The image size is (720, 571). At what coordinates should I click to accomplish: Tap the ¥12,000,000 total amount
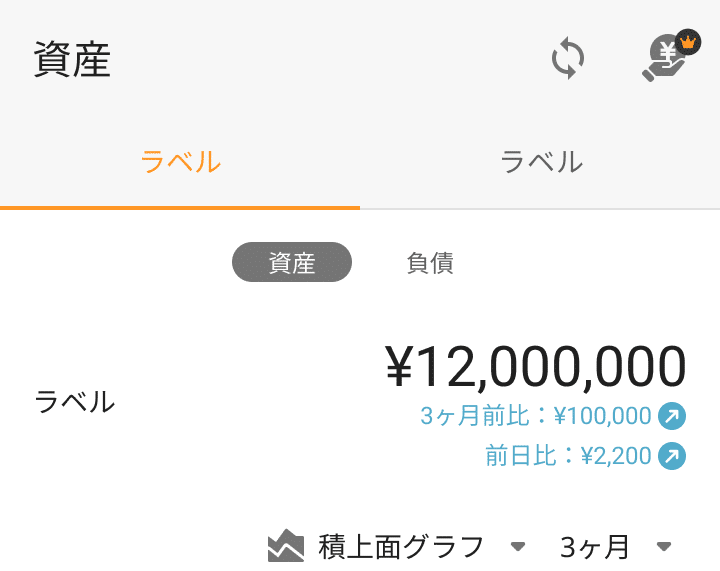(x=536, y=366)
